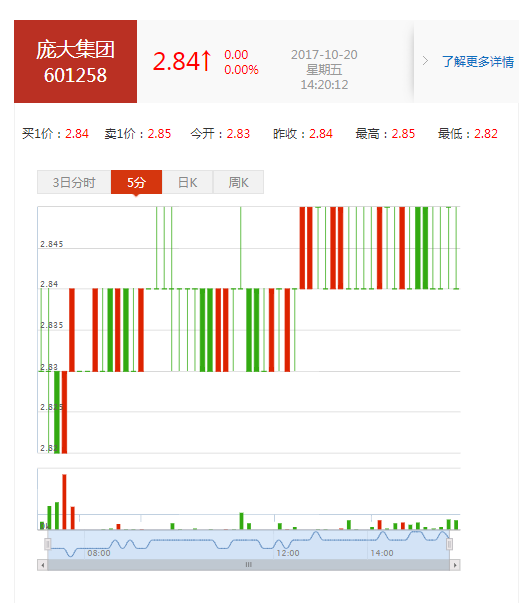The height and width of the screenshot is (603, 531).
Task: Click the right scroll arrow of the timeline scrollbar
Action: [x=455, y=565]
